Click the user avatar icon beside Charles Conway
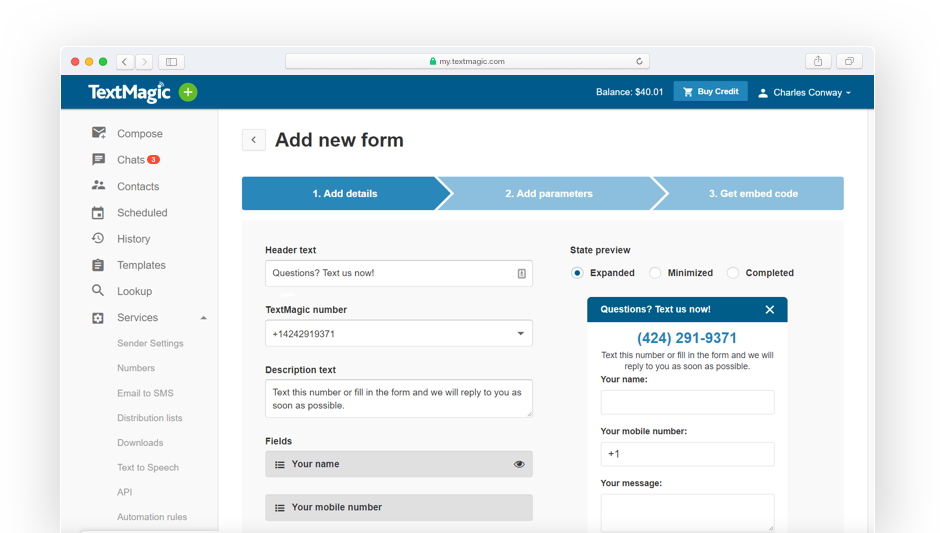 763,93
